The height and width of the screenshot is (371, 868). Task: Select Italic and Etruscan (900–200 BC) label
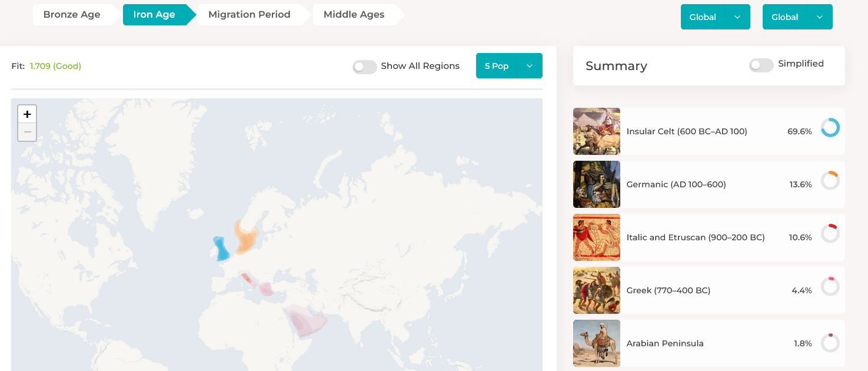696,237
